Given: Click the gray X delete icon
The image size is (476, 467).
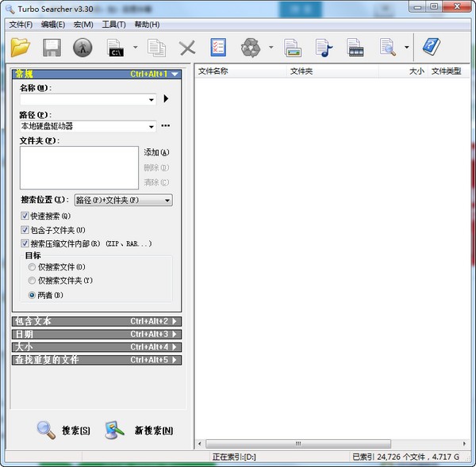Looking at the screenshot, I should pos(187,48).
